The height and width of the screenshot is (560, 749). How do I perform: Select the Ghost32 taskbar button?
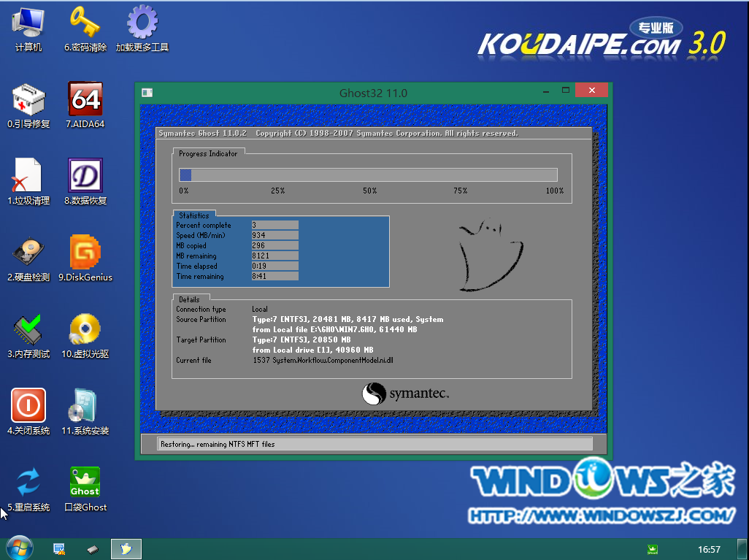coord(126,548)
